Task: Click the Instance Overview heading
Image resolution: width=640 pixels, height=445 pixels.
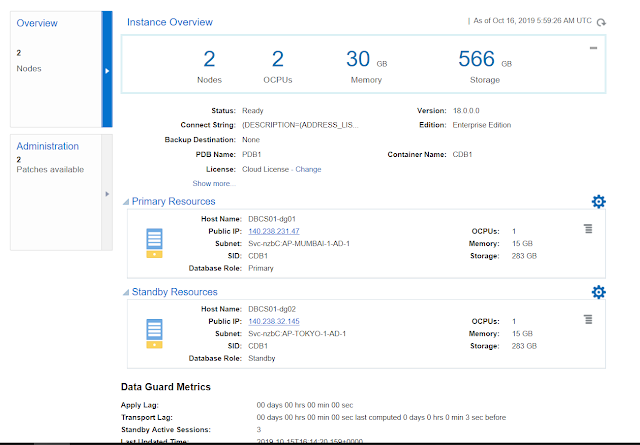Action: pyautogui.click(x=170, y=22)
